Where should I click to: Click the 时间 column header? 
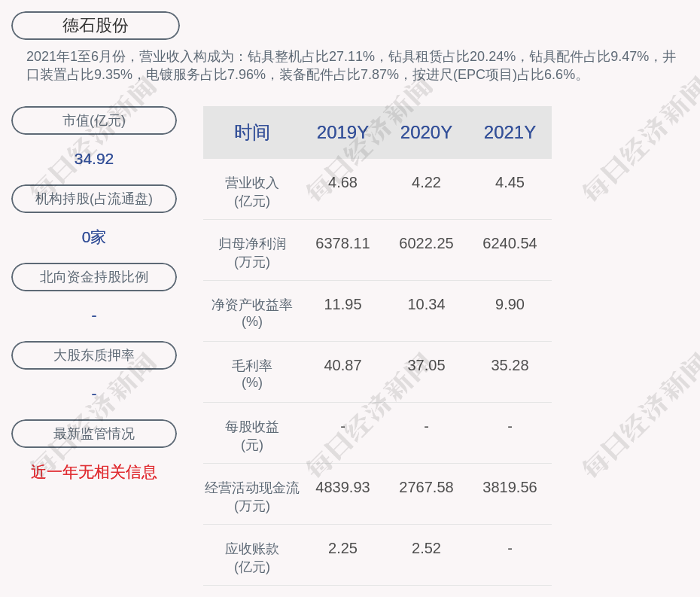[x=252, y=132]
